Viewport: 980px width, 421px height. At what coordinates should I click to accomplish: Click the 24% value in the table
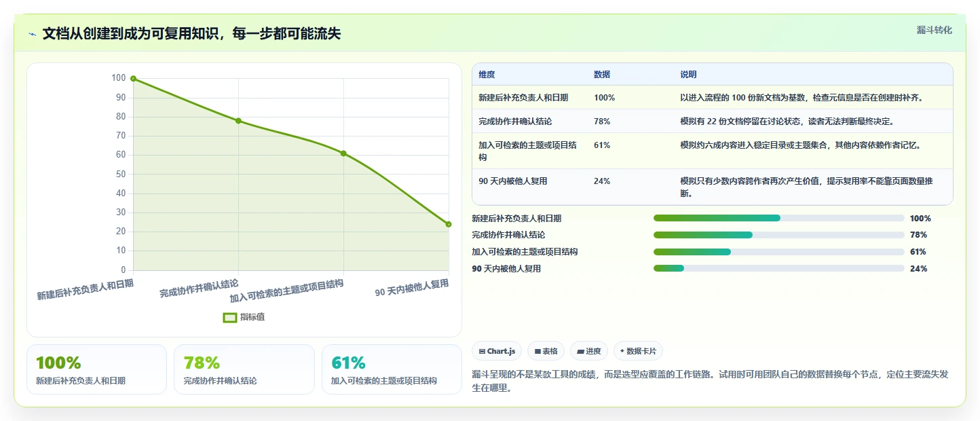pyautogui.click(x=602, y=181)
